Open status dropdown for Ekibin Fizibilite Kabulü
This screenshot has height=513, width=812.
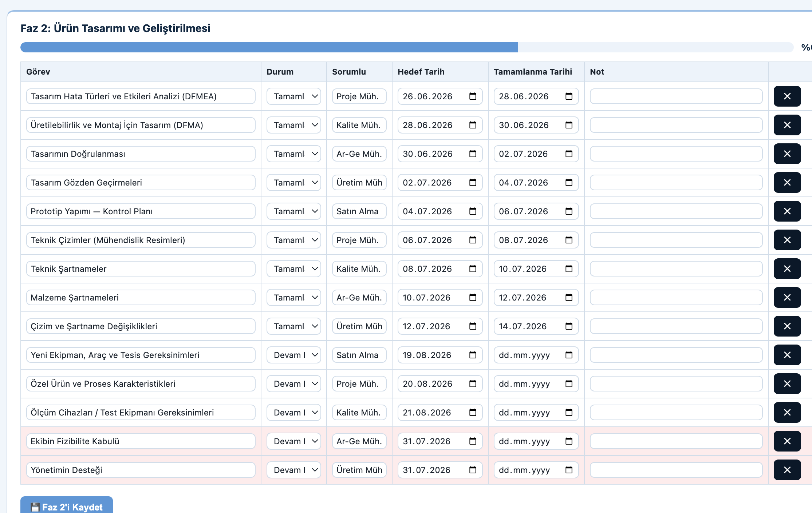click(294, 441)
